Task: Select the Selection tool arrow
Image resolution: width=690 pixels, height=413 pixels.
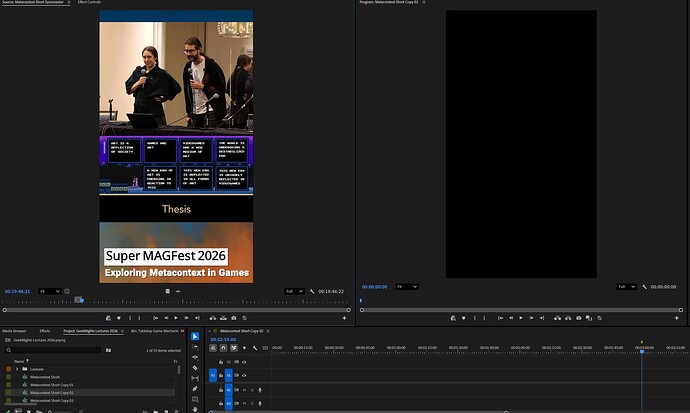Action: pyautogui.click(x=195, y=336)
